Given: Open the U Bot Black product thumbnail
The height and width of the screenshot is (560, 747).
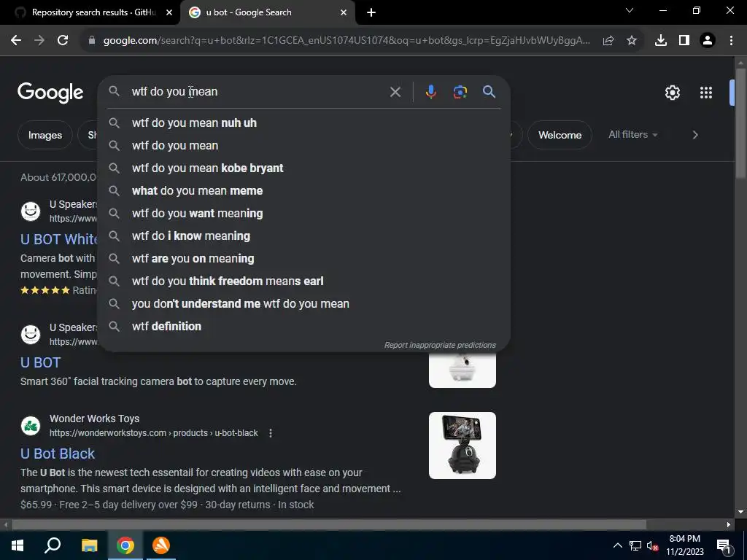Looking at the screenshot, I should [x=462, y=446].
